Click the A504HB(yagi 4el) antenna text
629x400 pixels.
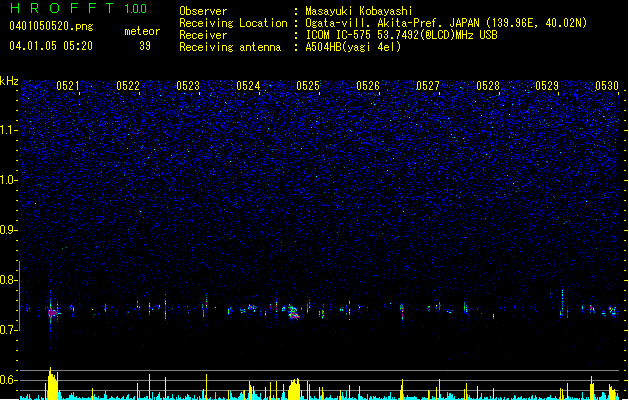[353, 47]
